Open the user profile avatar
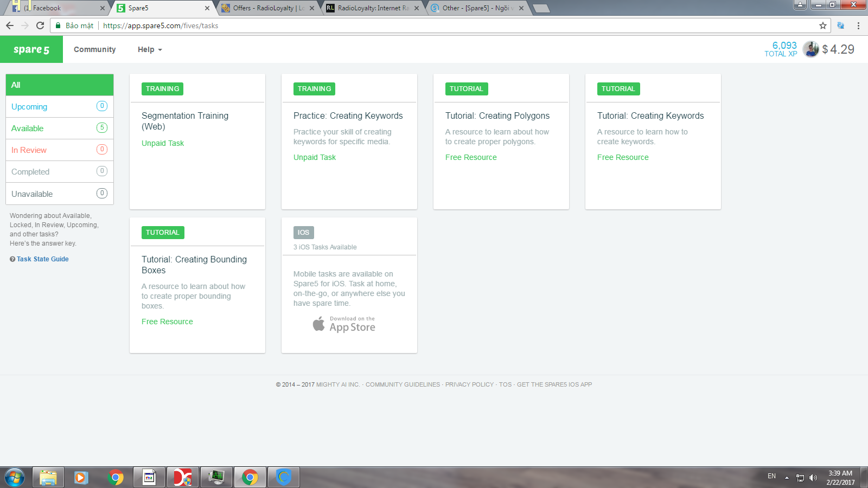This screenshot has height=488, width=868. tap(810, 49)
